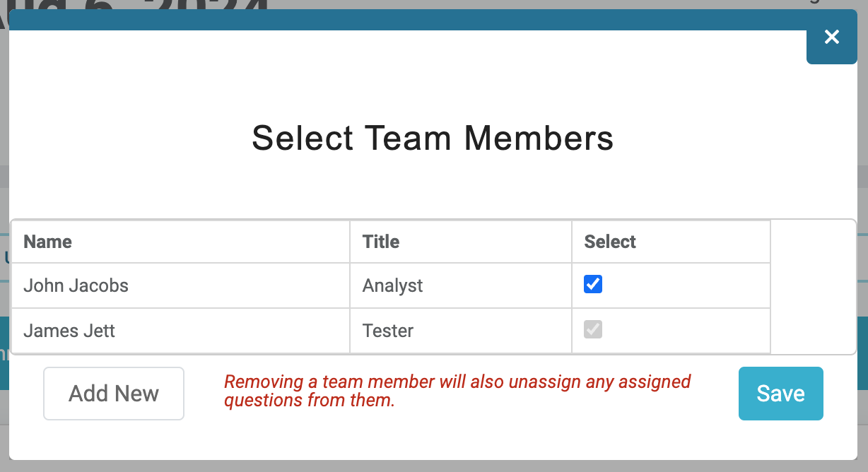868x472 pixels.
Task: Click the empty table area beside the Select column
Action: click(x=813, y=287)
